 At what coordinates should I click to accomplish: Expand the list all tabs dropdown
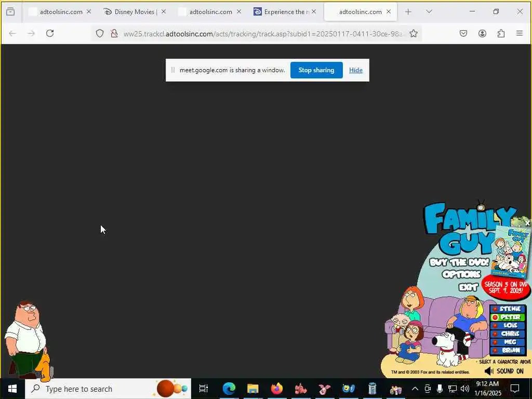[x=429, y=12]
